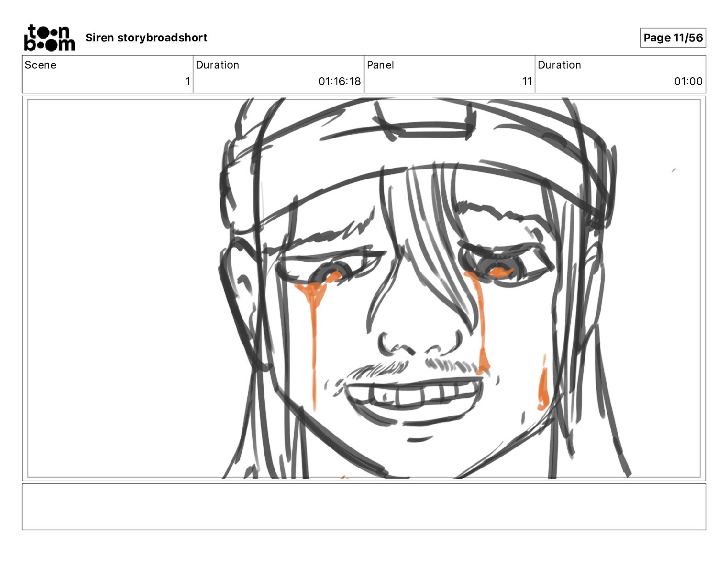The width and height of the screenshot is (728, 563).
Task: Select the 'Siren storybroadshort' title text
Action: point(146,38)
